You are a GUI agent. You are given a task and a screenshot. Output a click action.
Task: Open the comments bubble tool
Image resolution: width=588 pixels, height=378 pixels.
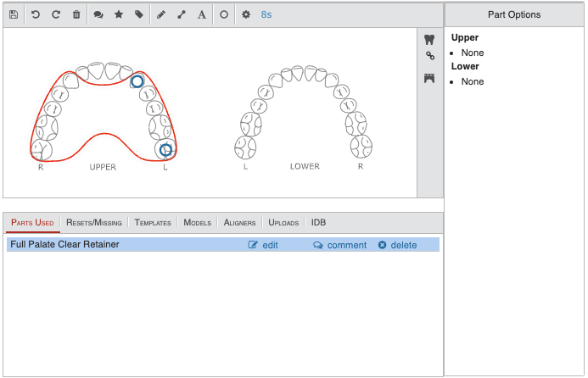click(98, 14)
